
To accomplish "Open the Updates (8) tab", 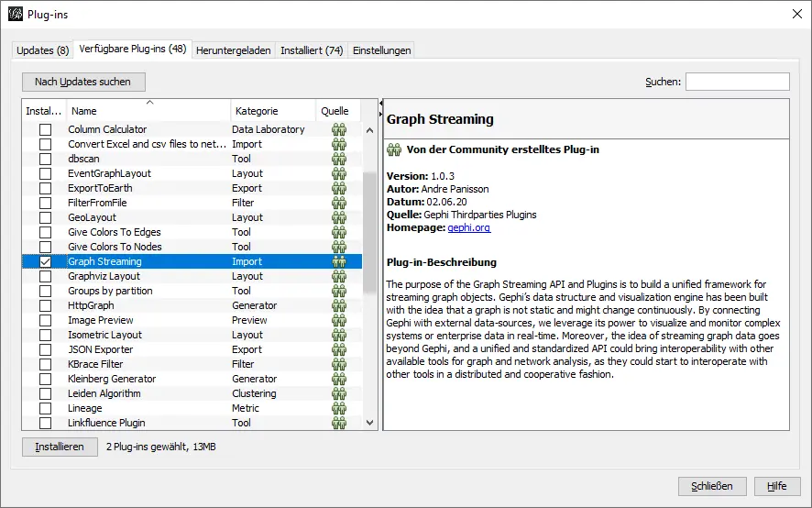I will [42, 50].
